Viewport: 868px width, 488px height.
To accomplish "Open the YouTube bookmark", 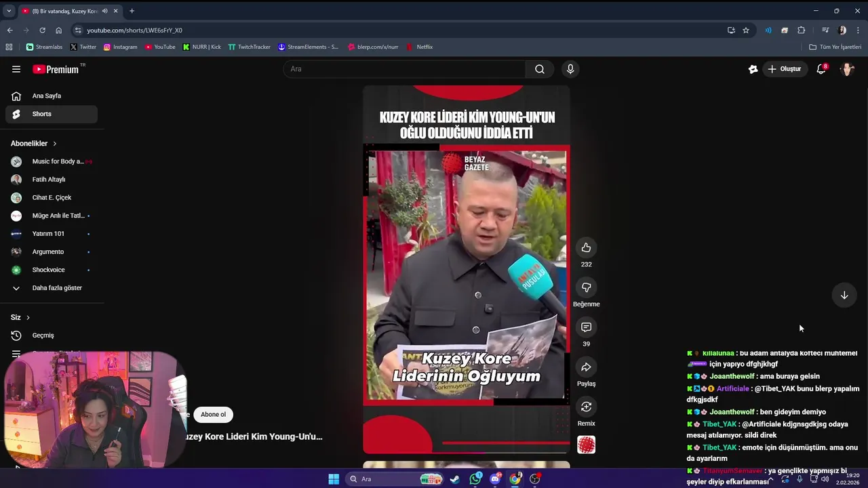I will [160, 47].
